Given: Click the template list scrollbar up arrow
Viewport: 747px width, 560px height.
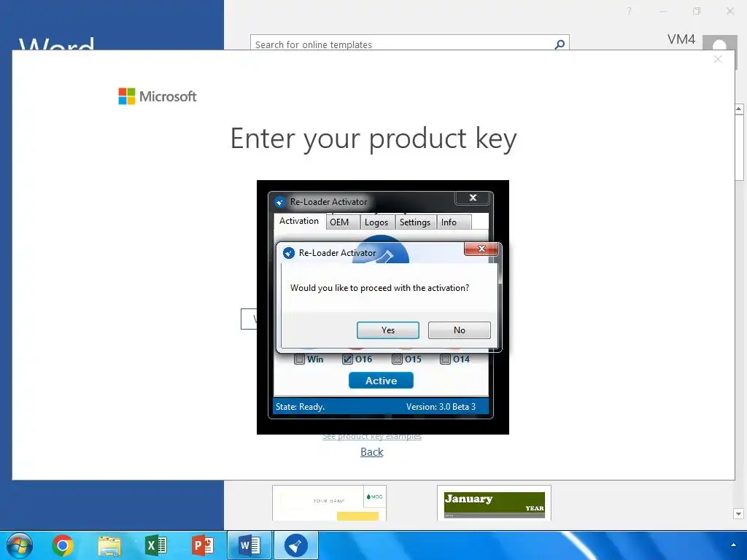Looking at the screenshot, I should click(x=738, y=109).
